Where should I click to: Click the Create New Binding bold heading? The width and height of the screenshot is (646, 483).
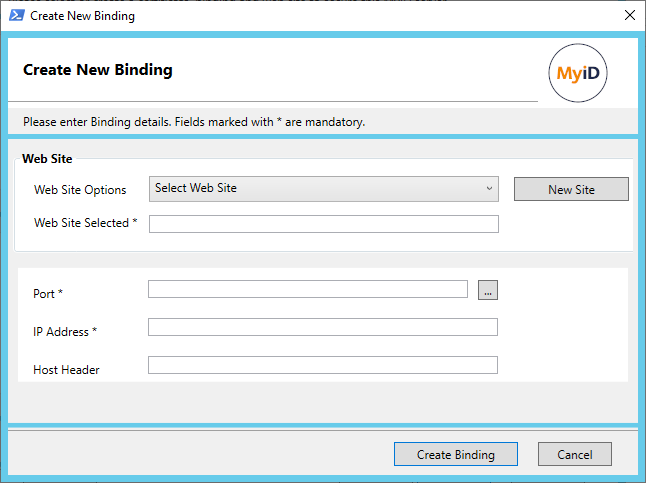point(98,70)
